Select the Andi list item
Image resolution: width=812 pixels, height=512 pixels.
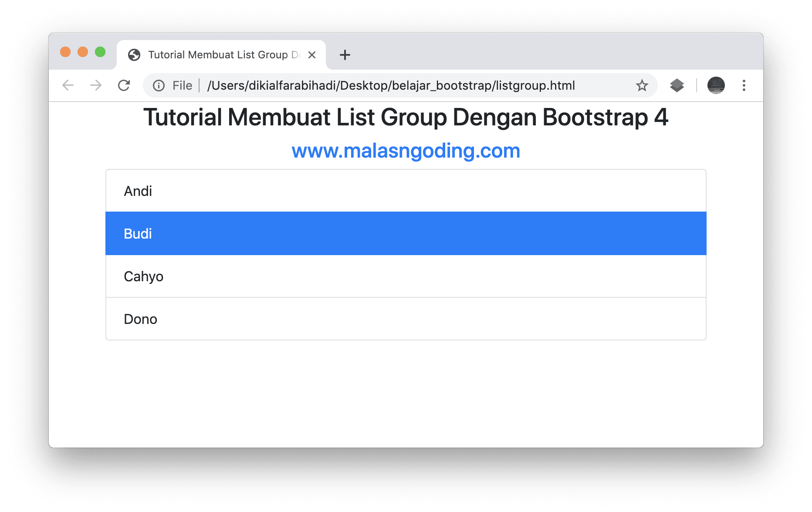point(405,191)
